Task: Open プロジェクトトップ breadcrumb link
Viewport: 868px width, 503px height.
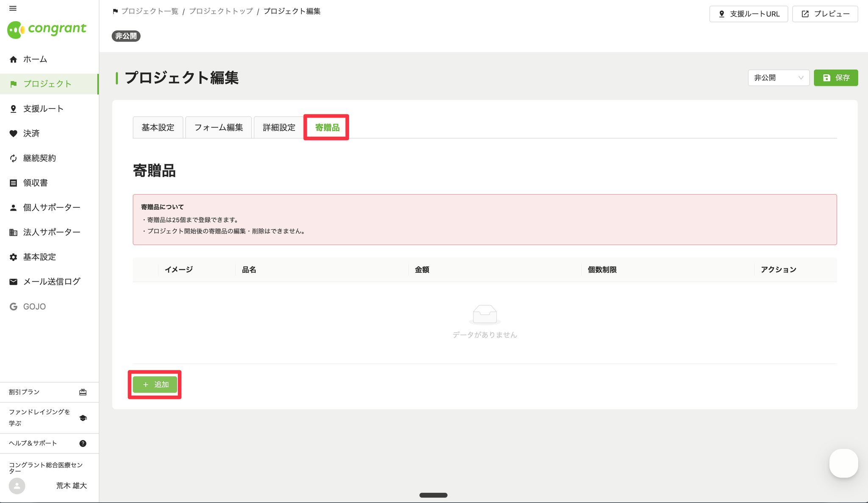Action: point(221,11)
